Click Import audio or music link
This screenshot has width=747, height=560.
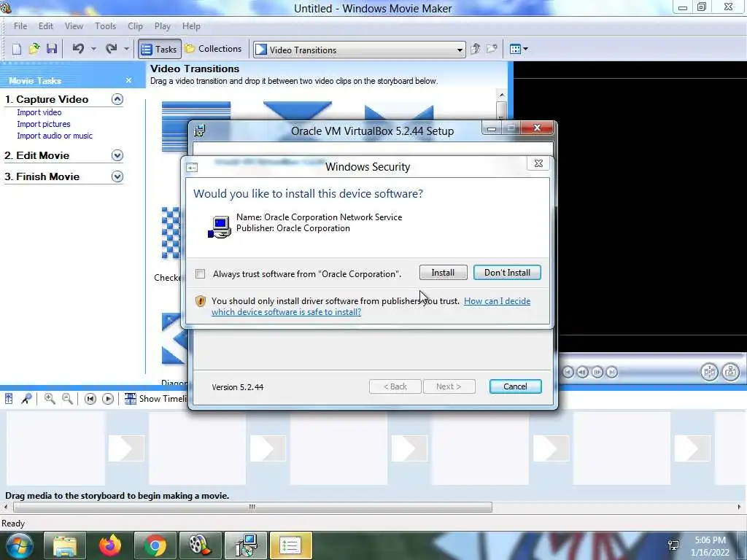click(55, 136)
